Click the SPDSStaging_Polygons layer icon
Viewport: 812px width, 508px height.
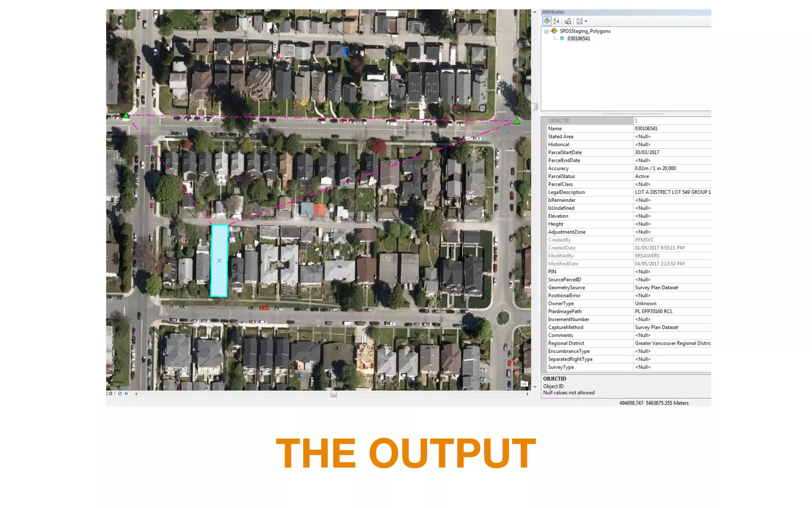pyautogui.click(x=554, y=31)
